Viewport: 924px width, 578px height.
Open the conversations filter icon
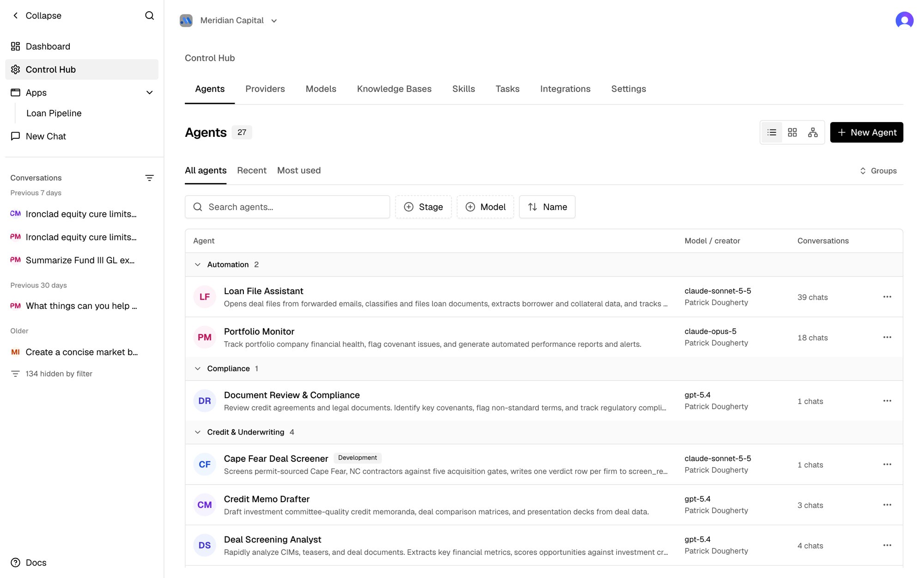click(149, 178)
